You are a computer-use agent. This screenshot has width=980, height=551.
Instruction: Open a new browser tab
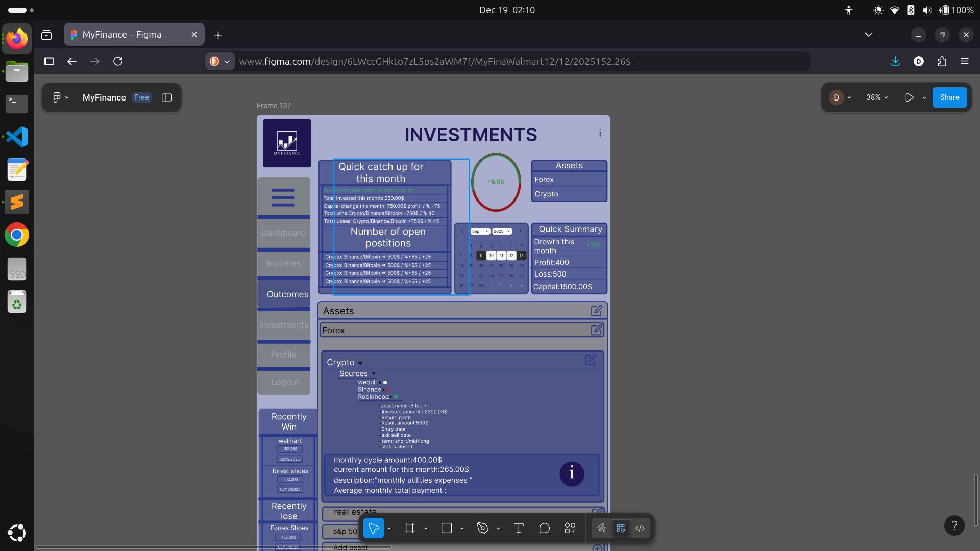pos(218,35)
